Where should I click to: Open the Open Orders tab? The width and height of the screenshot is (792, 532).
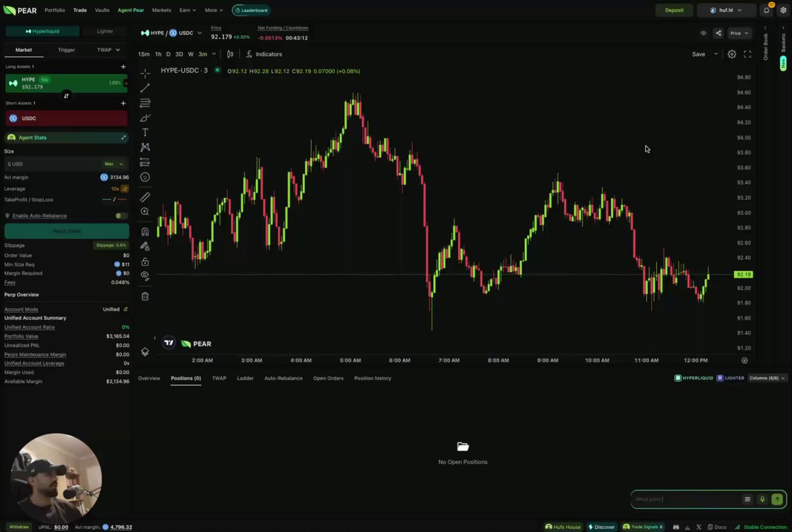(328, 378)
